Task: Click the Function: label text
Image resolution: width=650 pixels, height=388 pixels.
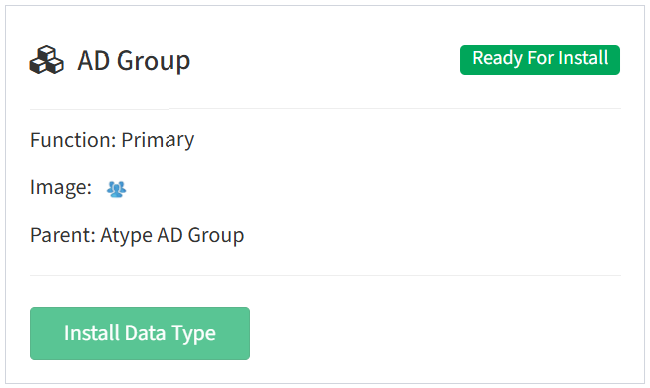Action: [x=73, y=140]
